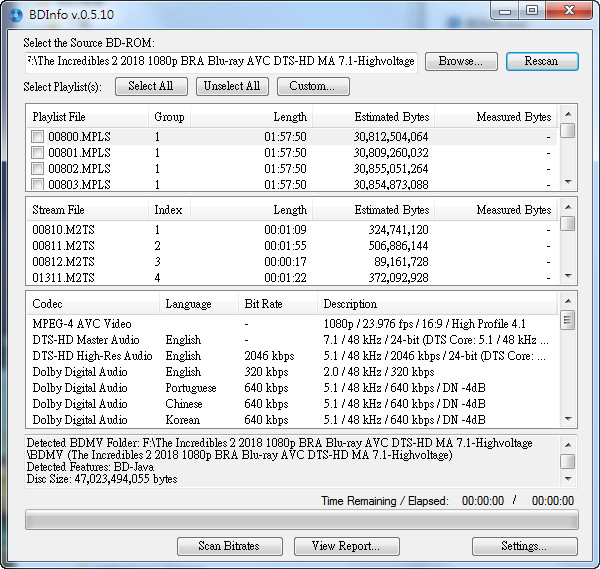Image resolution: width=600 pixels, height=569 pixels.
Task: Sort playlist list by Estimated Bytes header
Action: click(373, 117)
